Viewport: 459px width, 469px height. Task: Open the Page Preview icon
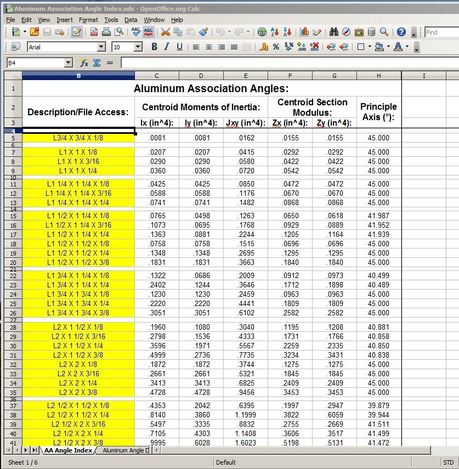pyautogui.click(x=119, y=32)
